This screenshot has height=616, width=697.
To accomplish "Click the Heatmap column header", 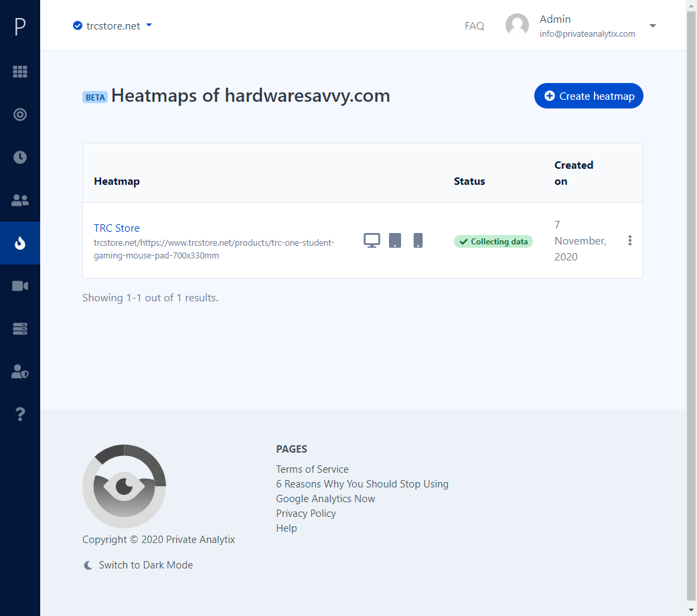I will (117, 181).
